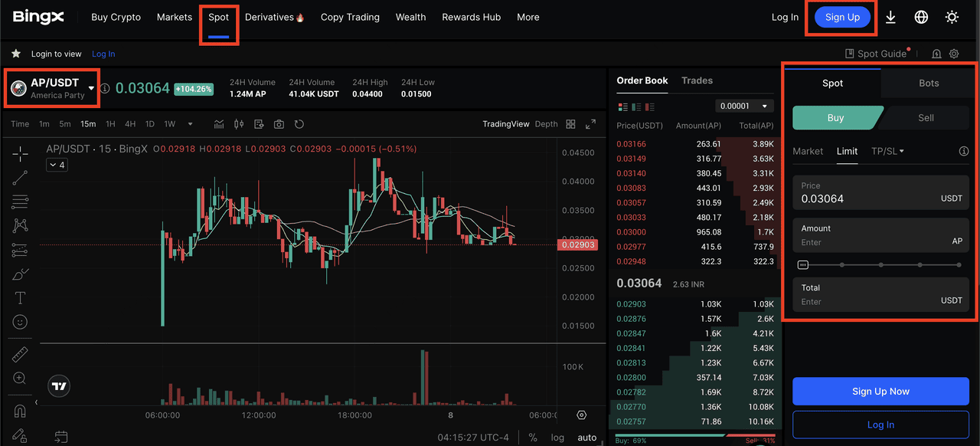
Task: Click the order amount percentage slider handle
Action: [802, 264]
